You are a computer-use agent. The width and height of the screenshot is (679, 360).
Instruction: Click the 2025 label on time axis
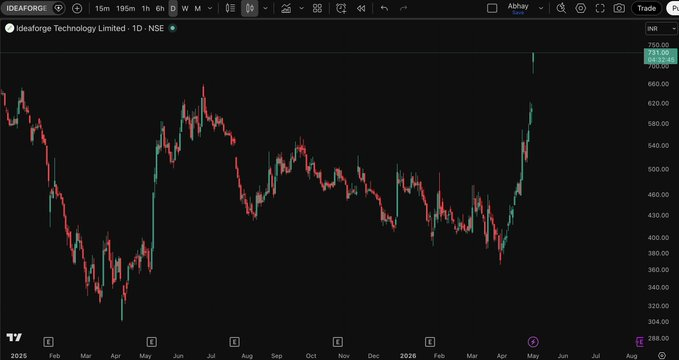[19, 356]
